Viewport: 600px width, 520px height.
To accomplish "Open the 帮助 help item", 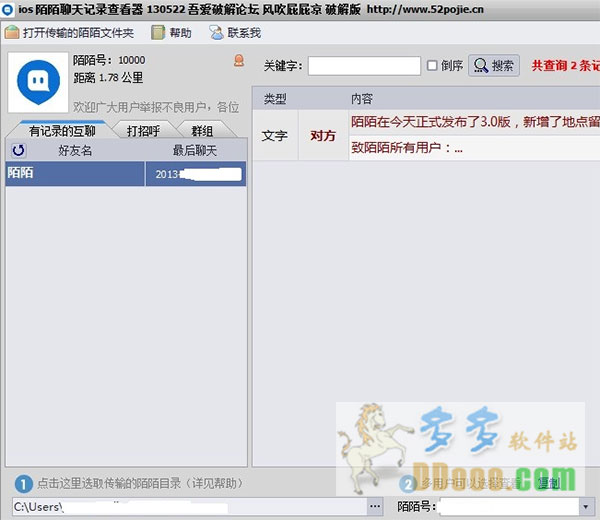I will coord(171,33).
